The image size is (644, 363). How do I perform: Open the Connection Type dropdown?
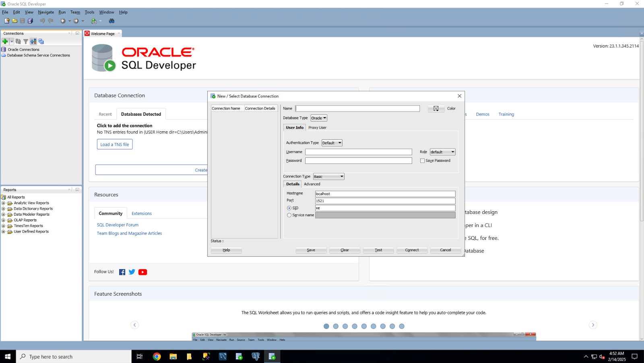(x=329, y=176)
